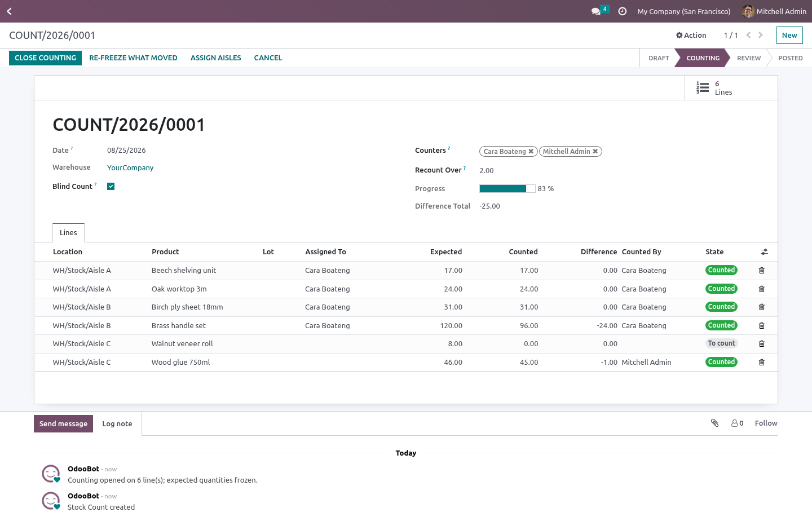Attach a file with paperclip icon
The height and width of the screenshot is (530, 812).
[714, 423]
